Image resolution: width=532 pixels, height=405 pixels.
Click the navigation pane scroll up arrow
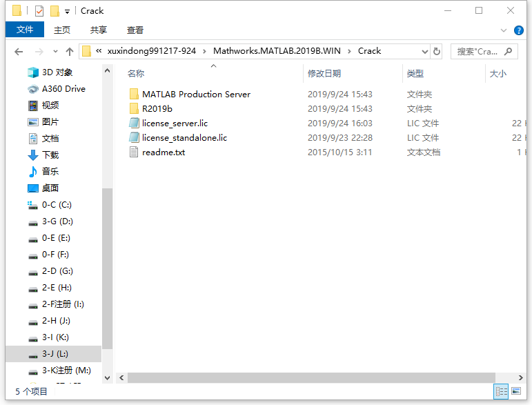(x=107, y=70)
